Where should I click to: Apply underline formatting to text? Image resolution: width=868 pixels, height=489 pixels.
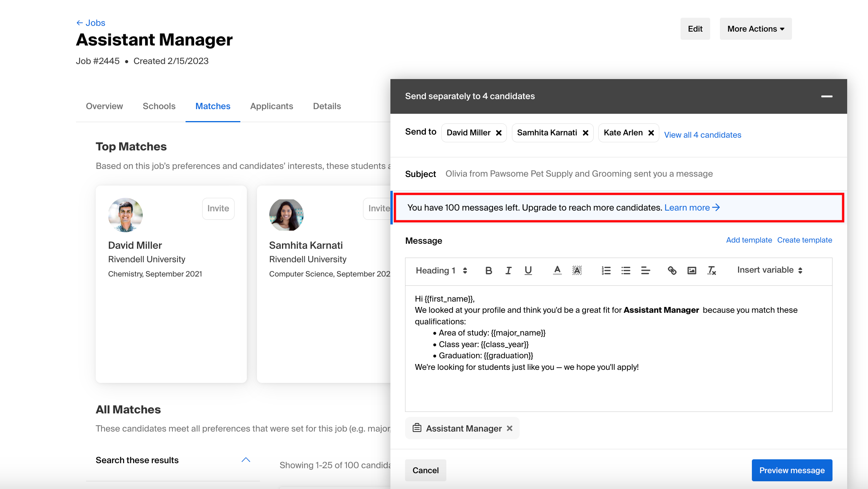[x=528, y=271]
